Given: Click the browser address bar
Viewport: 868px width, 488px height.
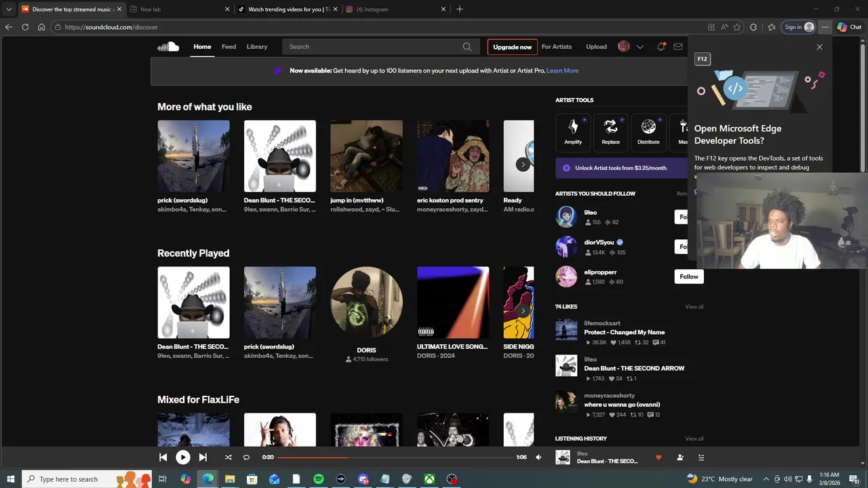Looking at the screenshot, I should pos(380,27).
